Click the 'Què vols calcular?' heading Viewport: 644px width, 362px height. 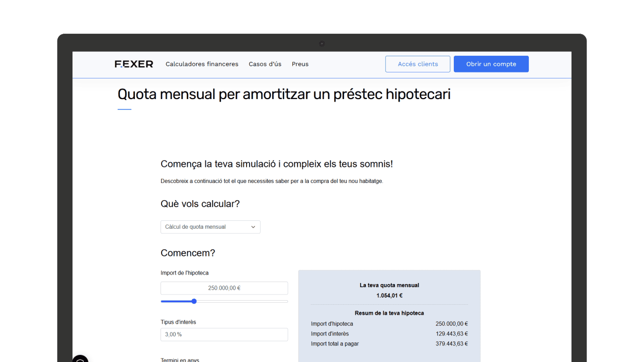[200, 204]
